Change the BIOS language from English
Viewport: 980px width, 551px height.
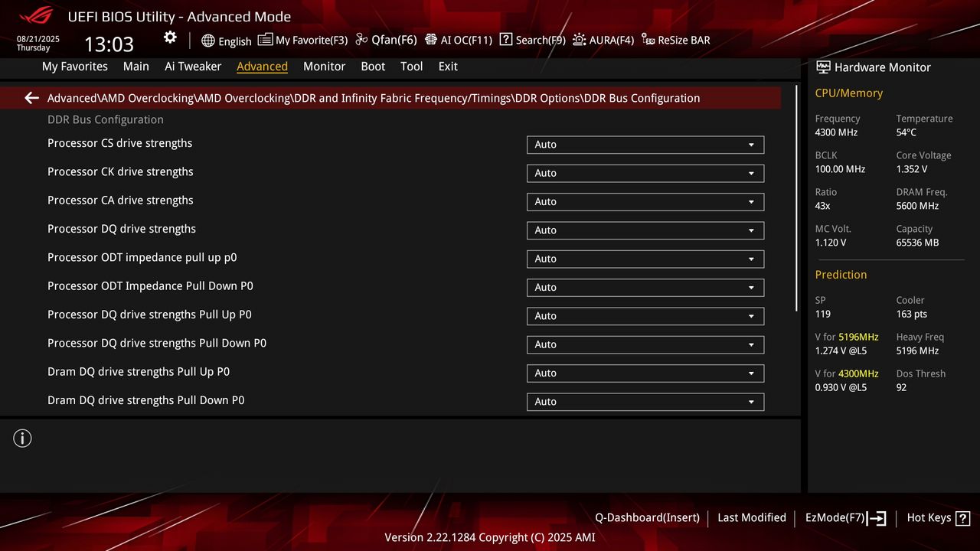[x=227, y=41]
